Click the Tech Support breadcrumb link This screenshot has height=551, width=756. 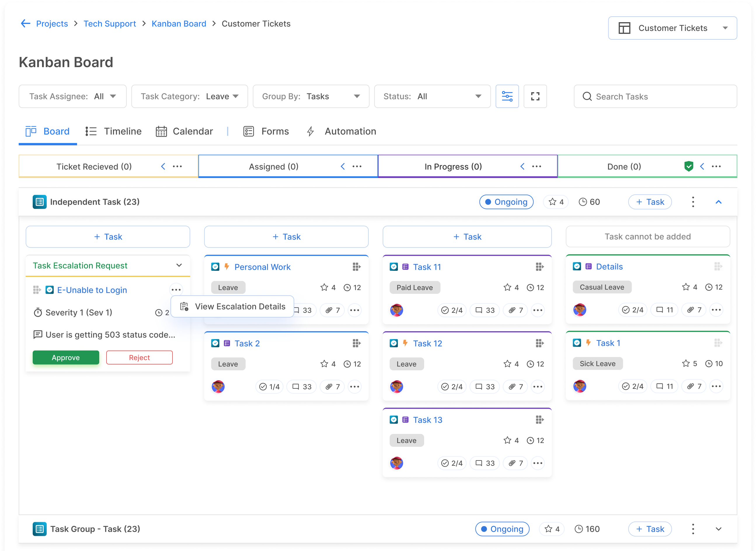pos(110,24)
